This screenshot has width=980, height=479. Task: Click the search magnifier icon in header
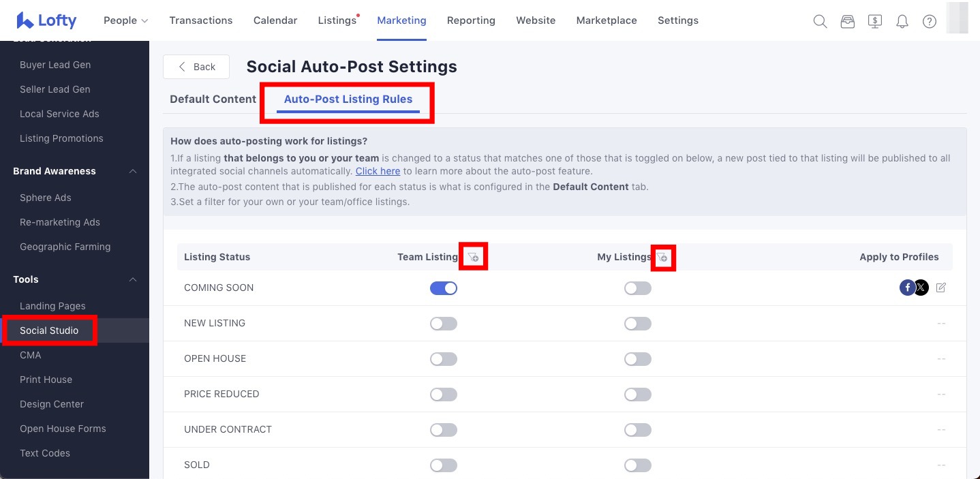(x=820, y=21)
